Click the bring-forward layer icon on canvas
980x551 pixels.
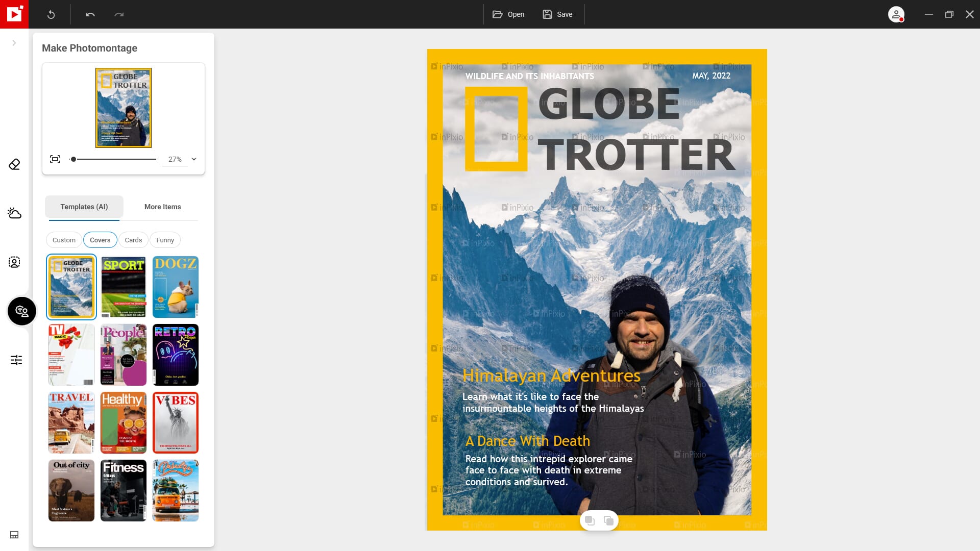pos(608,520)
